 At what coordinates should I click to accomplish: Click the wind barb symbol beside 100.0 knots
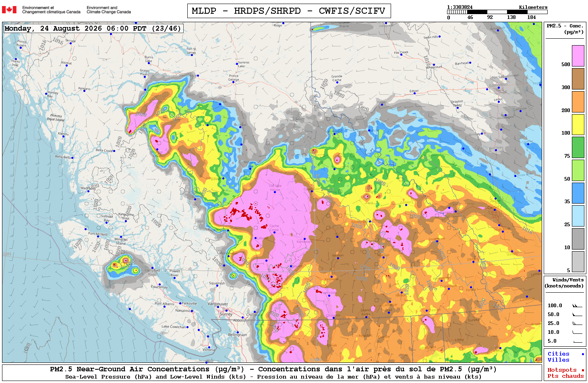(x=577, y=306)
